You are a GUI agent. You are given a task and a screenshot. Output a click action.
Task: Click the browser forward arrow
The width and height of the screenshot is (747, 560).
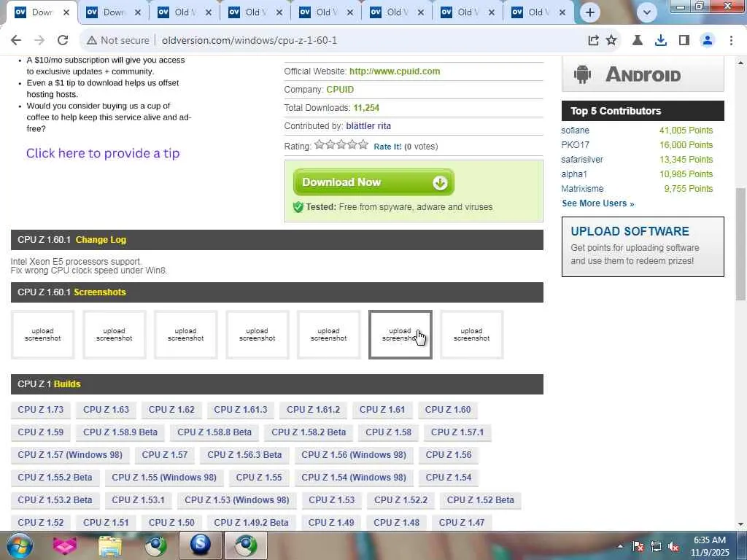point(39,41)
